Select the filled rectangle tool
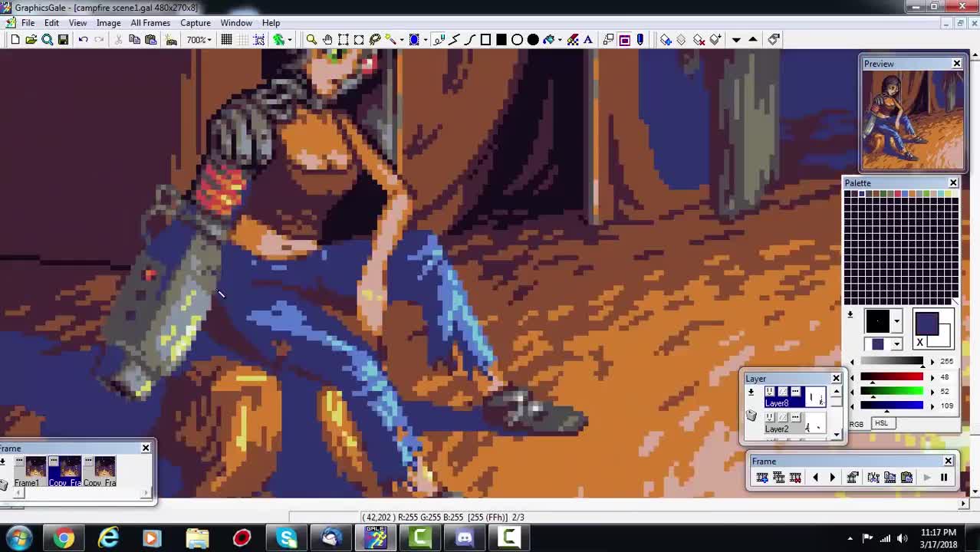Viewport: 980px width, 552px height. 502,40
